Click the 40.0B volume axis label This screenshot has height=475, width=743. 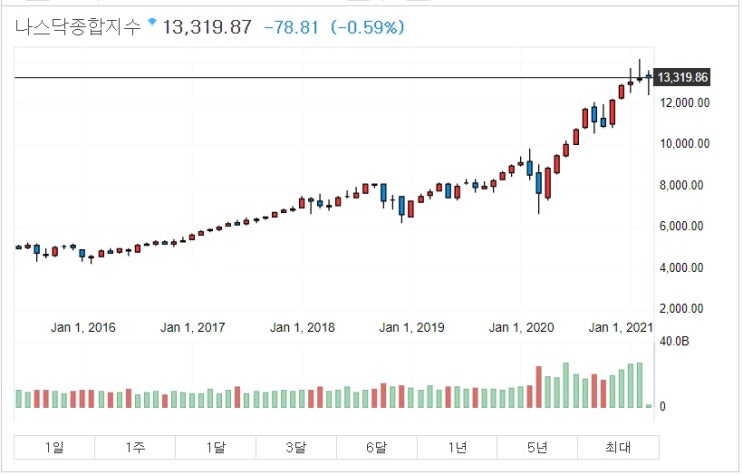tap(674, 341)
